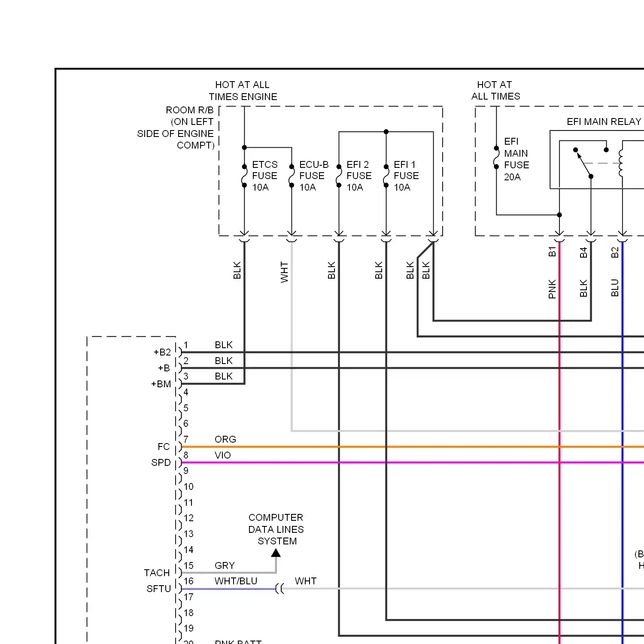Click connector pin number 17
Image resolution: width=644 pixels, height=644 pixels.
coord(188,597)
